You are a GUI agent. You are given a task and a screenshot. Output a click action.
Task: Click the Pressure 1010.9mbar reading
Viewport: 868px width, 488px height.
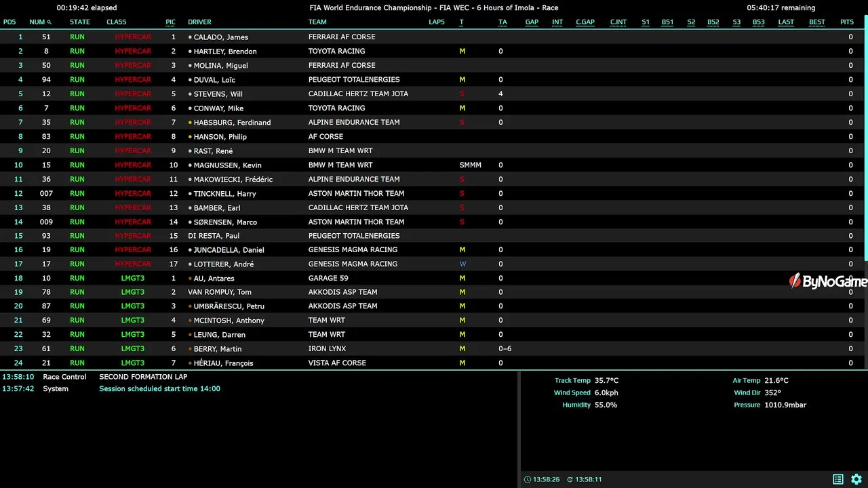click(770, 405)
